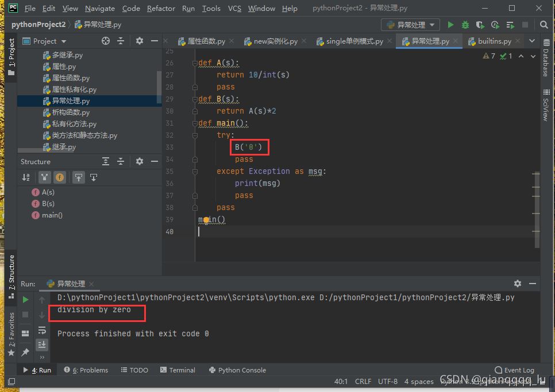The image size is (555, 392).
Task: Pin the Run tab with the pin icon
Action: click(25, 352)
